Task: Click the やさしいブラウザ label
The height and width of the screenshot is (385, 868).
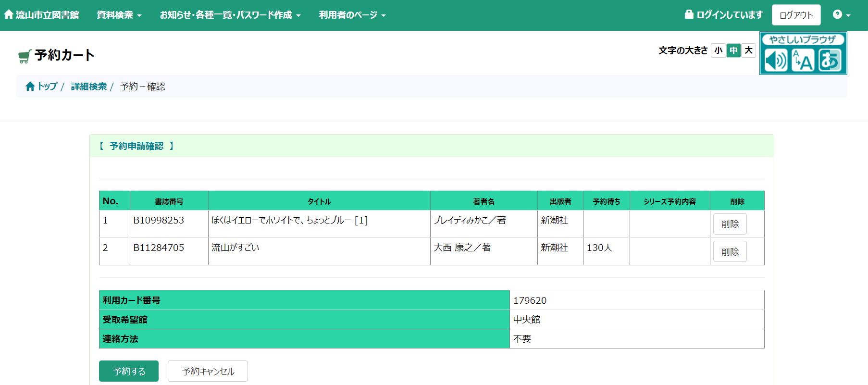Action: pyautogui.click(x=803, y=39)
